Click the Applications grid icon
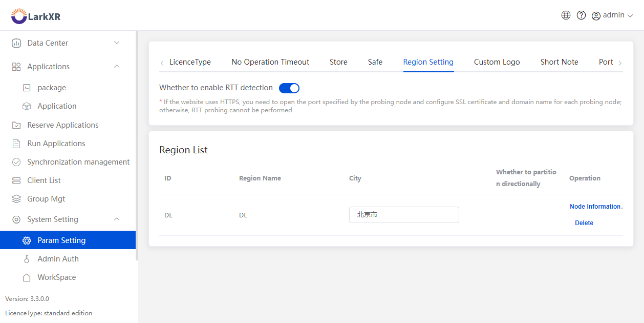Image resolution: width=644 pixels, height=323 pixels. 16,67
